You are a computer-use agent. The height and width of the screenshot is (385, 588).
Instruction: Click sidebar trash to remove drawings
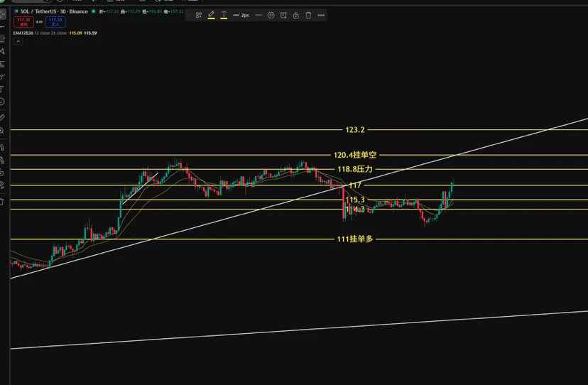pyautogui.click(x=2, y=202)
